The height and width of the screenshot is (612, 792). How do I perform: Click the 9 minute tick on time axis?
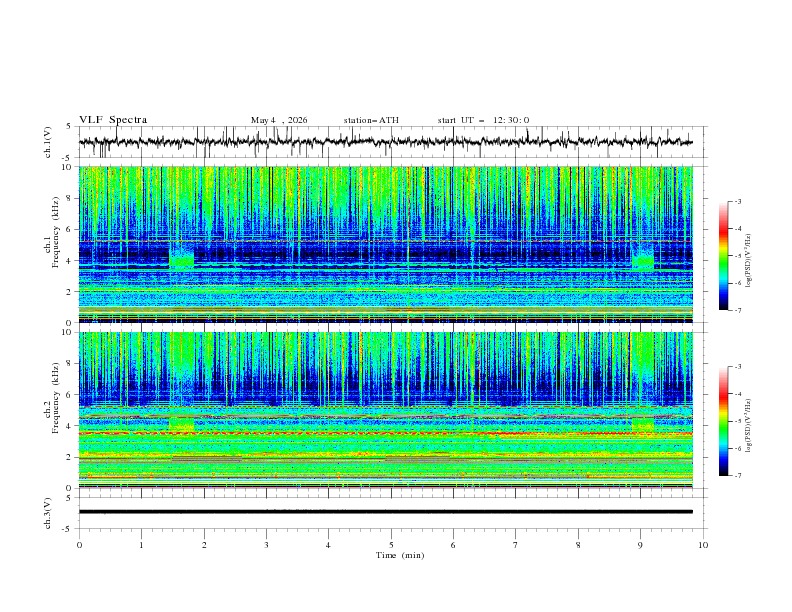point(640,545)
